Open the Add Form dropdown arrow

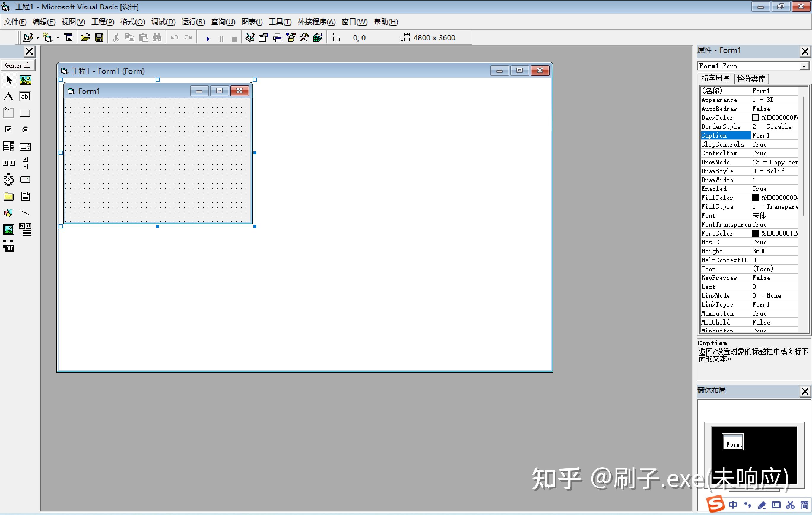point(57,37)
